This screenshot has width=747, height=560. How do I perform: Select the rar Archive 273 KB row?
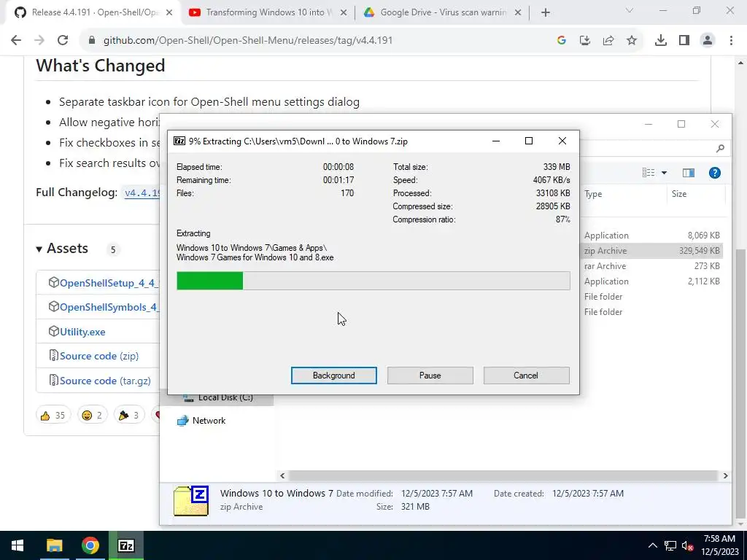point(651,265)
